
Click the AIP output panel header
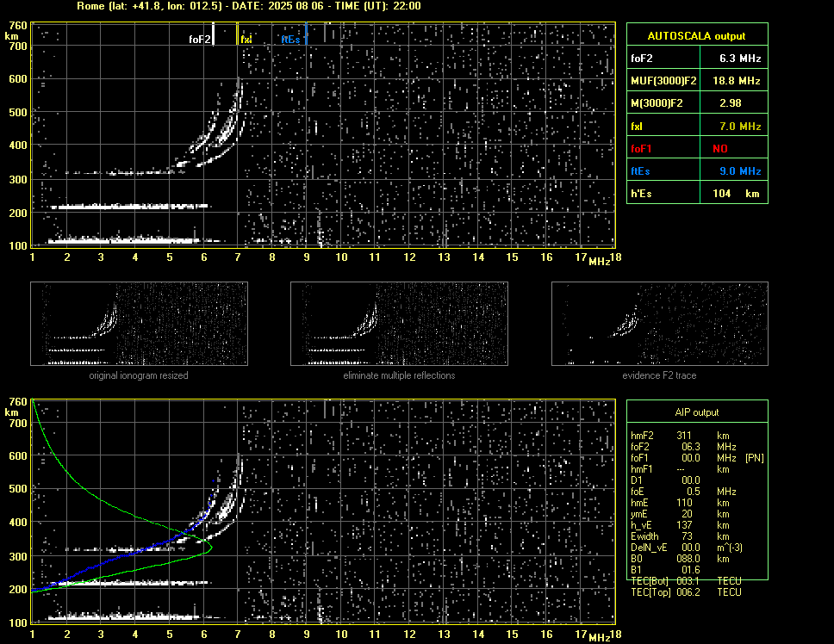(x=697, y=412)
